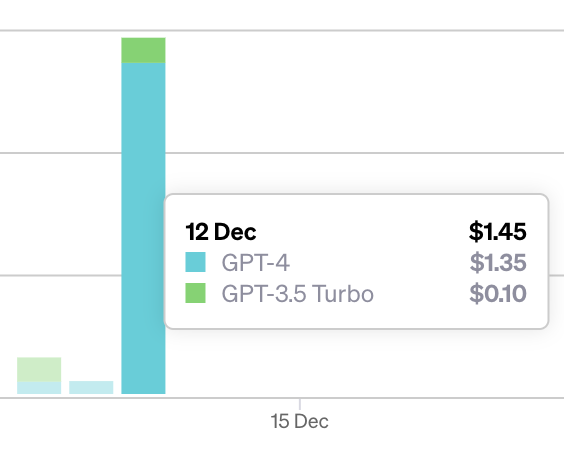This screenshot has width=564, height=454.
Task: Click the green GPT-3.5 Turbo color swatch in the tooltip
Action: [x=195, y=293]
